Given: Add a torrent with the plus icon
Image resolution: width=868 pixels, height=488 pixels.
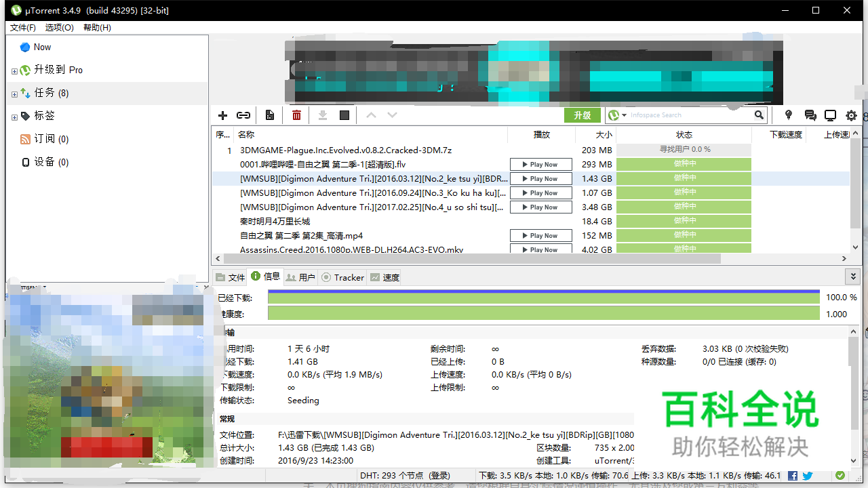Looking at the screenshot, I should click(222, 115).
